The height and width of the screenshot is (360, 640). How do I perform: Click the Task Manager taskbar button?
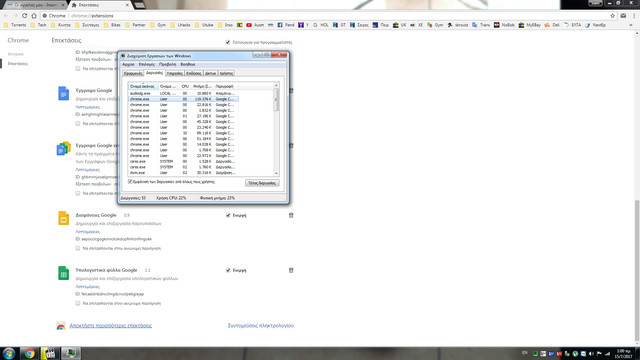tap(71, 353)
